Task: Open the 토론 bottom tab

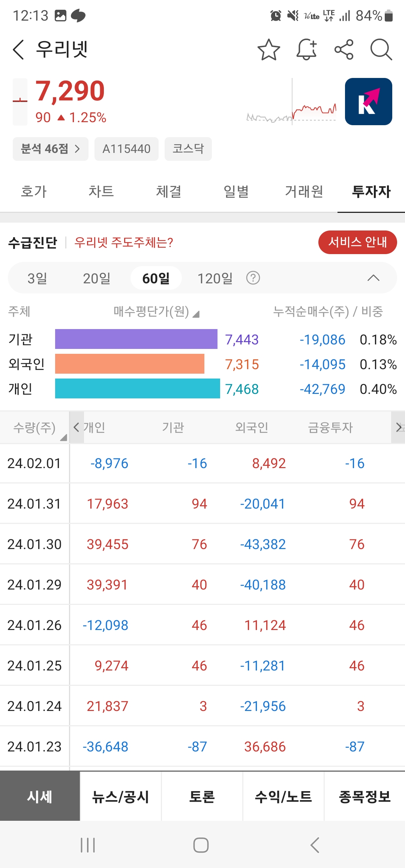Action: [202, 796]
